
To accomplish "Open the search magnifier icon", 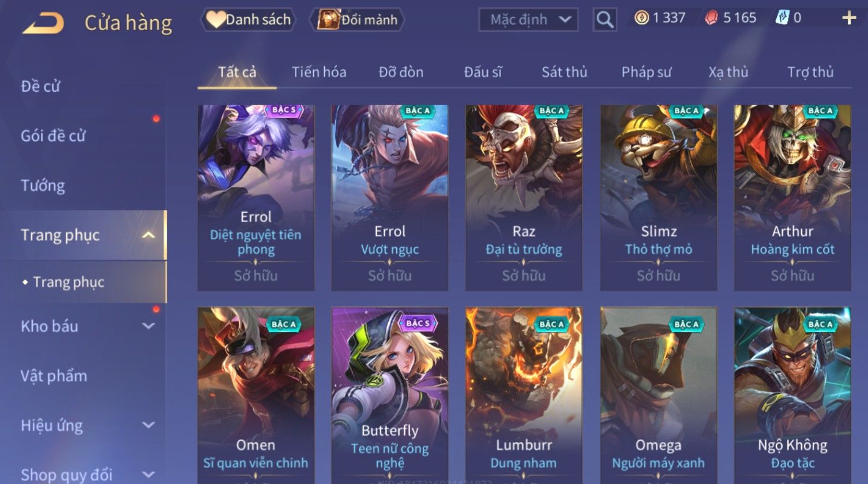I will [604, 20].
